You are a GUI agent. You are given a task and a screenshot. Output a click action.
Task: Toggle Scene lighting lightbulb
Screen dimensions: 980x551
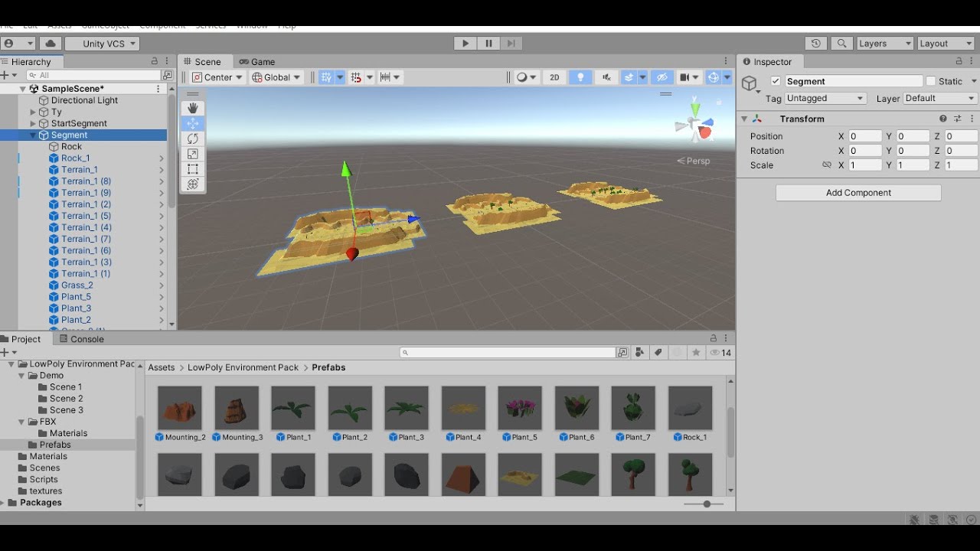(580, 77)
